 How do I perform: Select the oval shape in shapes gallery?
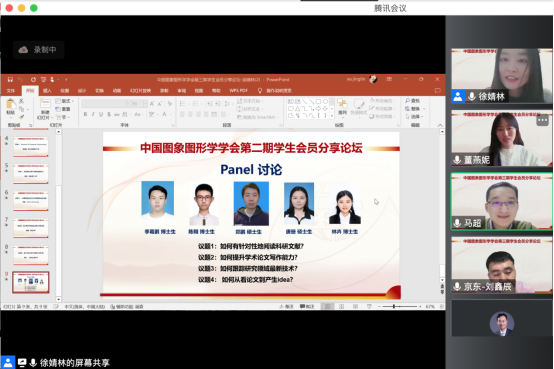(x=325, y=101)
